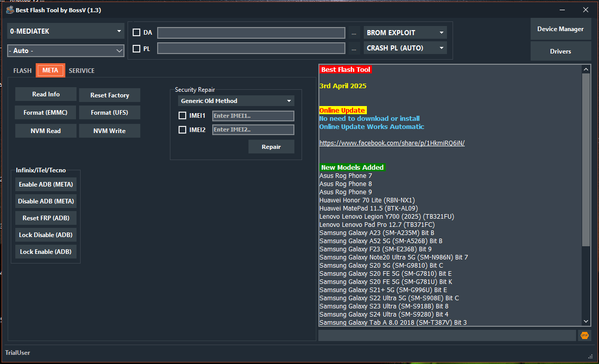Click the Best Flash Tool app icon in title bar

click(10, 10)
